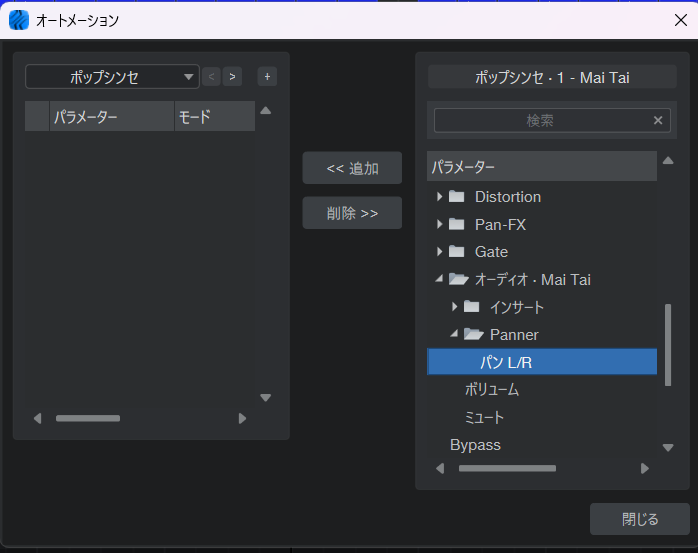Click the + add button
This screenshot has width=698, height=553.
coord(267,77)
